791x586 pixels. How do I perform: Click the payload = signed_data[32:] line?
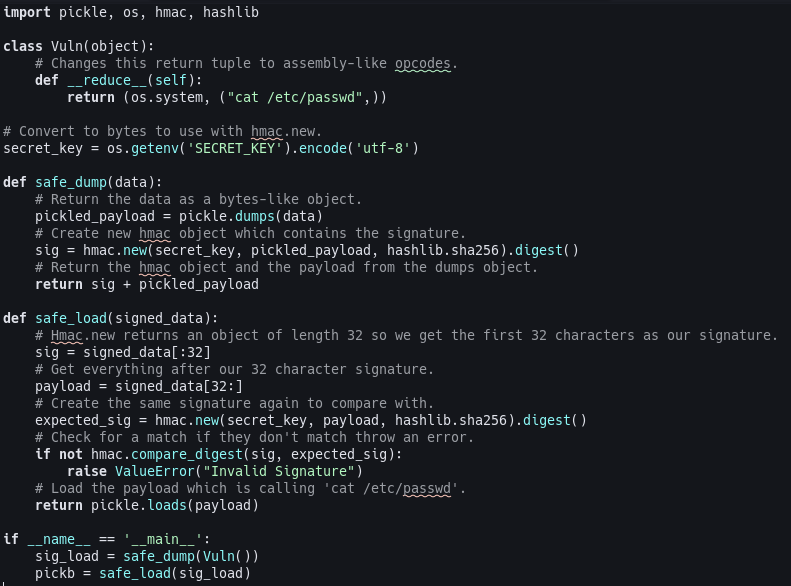pos(139,387)
